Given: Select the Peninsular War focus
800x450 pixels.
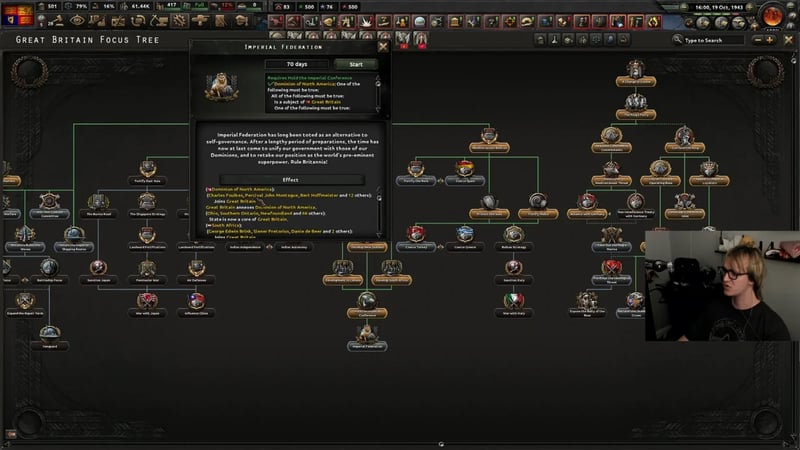Looking at the screenshot, I should coord(147,272).
